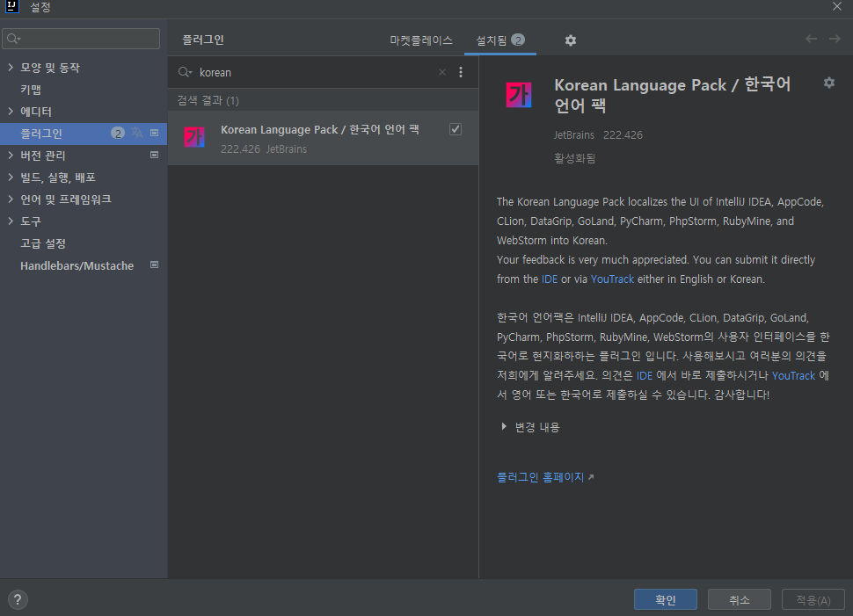This screenshot has width=853, height=616.
Task: Select 키맵 in settings tree
Action: (31, 89)
